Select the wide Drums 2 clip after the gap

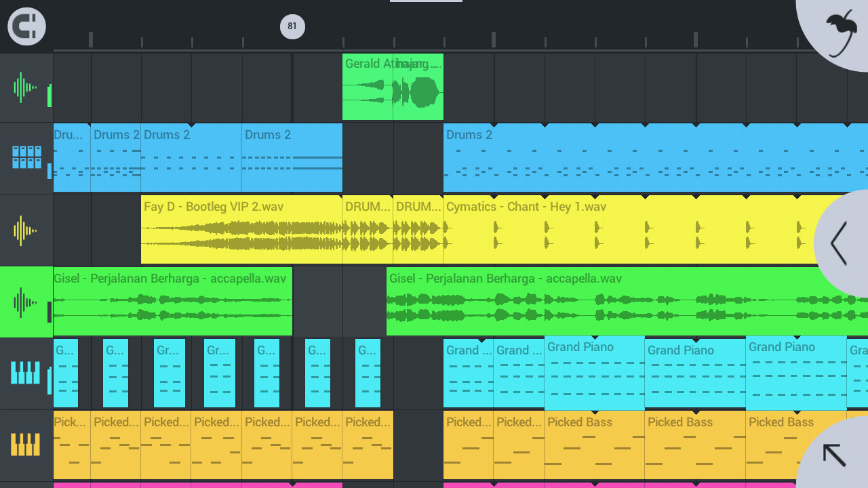click(656, 157)
